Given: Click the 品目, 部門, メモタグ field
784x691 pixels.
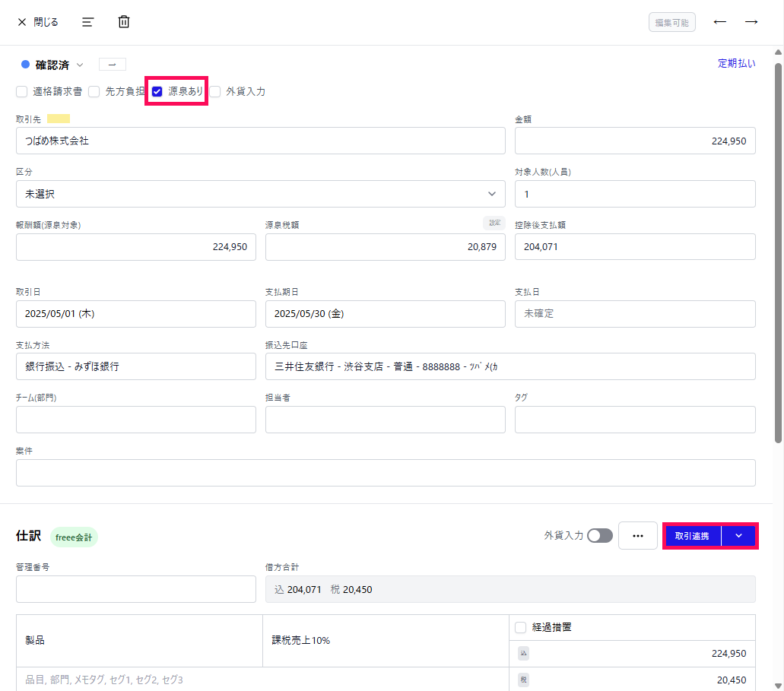Looking at the screenshot, I should tap(262, 680).
